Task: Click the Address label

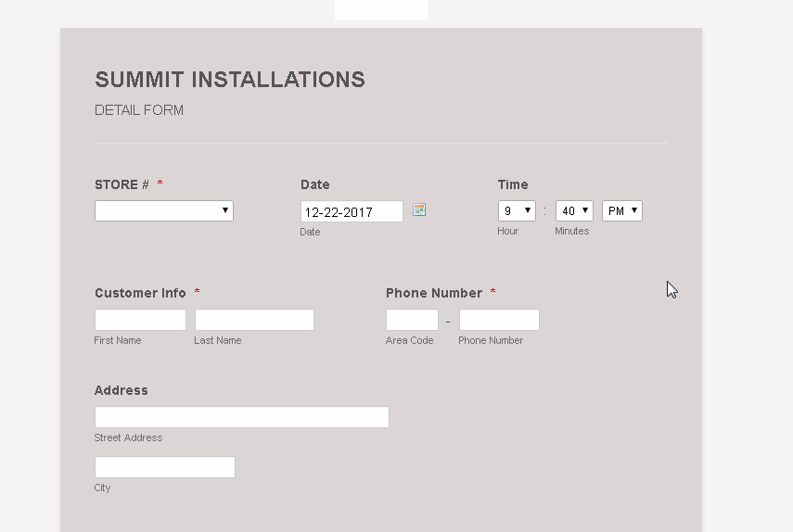Action: pos(121,390)
